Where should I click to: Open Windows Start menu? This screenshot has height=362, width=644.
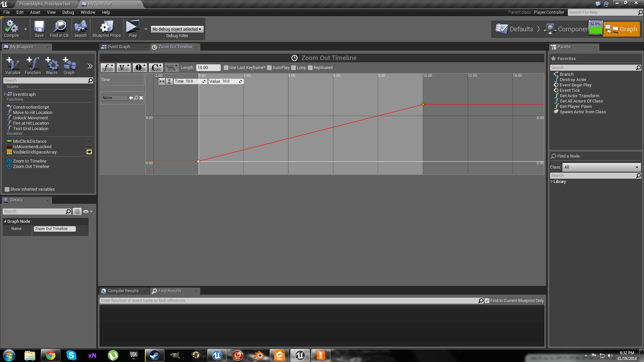9,355
